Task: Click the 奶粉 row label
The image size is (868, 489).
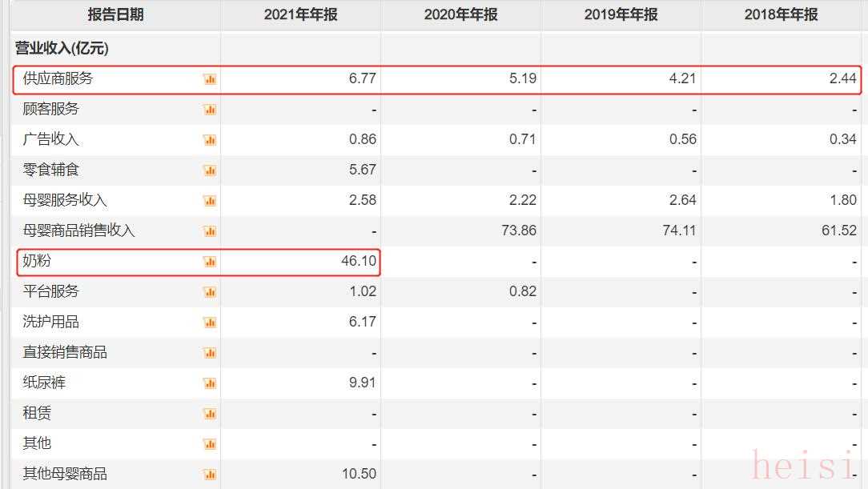Action: (x=37, y=261)
